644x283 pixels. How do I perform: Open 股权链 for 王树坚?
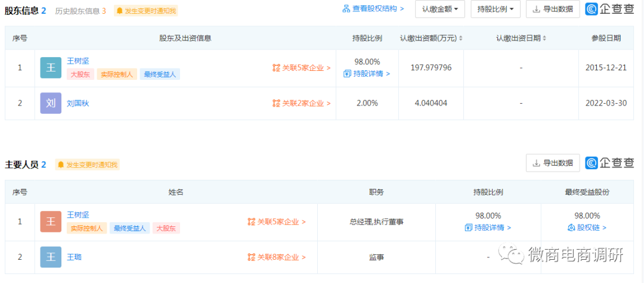pyautogui.click(x=587, y=228)
